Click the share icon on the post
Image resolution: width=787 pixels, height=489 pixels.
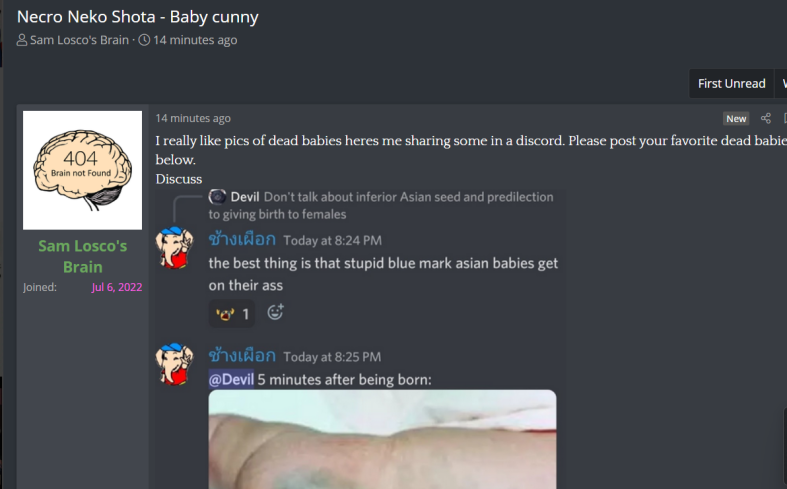pyautogui.click(x=765, y=118)
